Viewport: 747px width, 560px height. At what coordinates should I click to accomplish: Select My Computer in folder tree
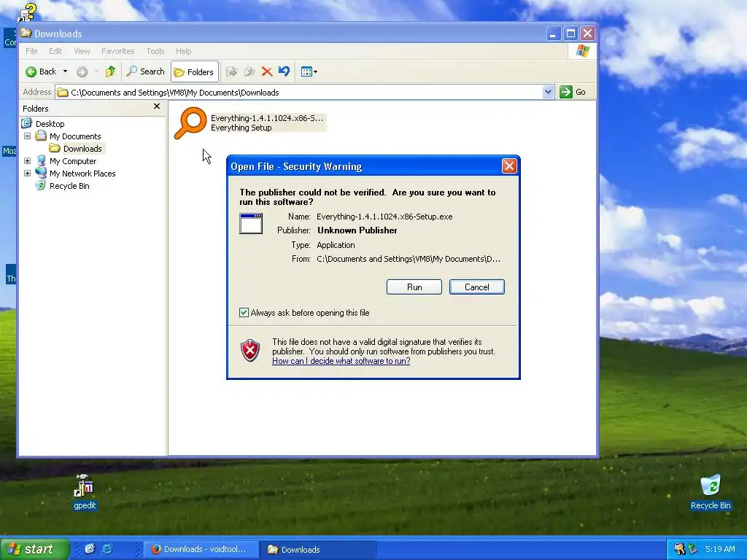[x=73, y=161]
